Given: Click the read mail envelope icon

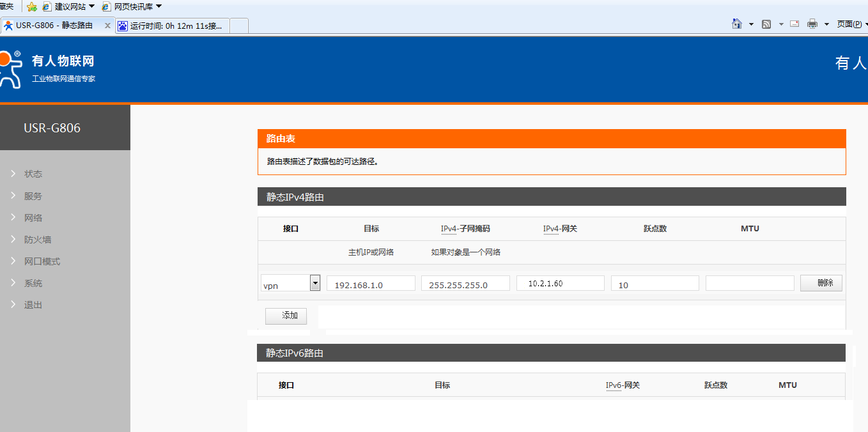Looking at the screenshot, I should coord(794,24).
